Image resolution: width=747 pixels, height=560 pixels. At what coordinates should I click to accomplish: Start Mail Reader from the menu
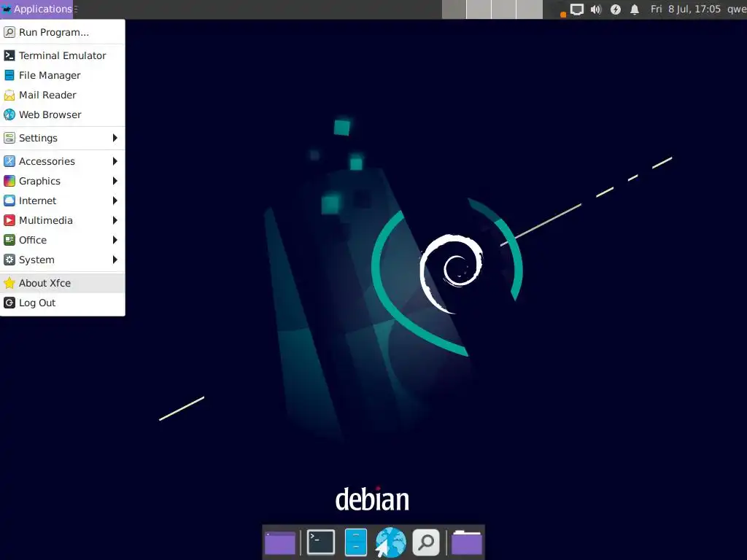63,95
